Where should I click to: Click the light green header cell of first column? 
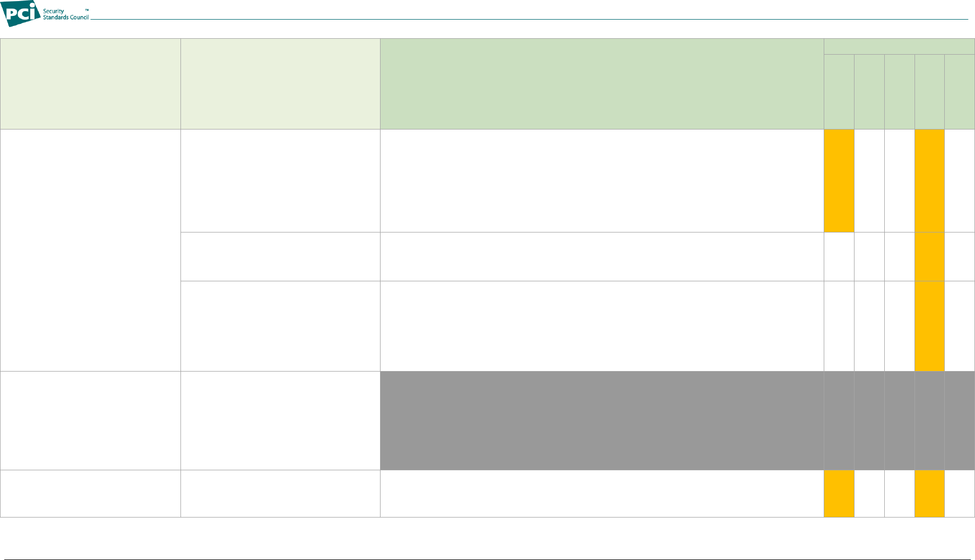point(90,84)
